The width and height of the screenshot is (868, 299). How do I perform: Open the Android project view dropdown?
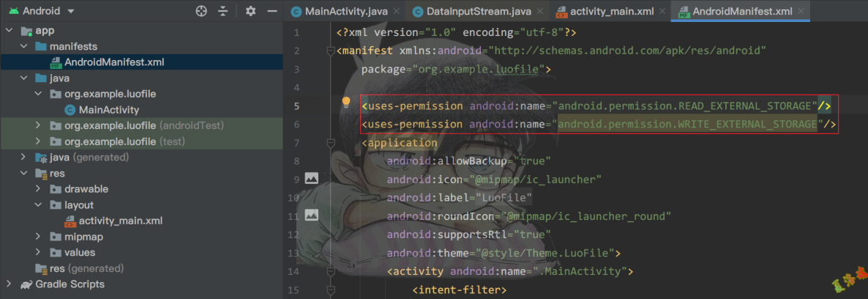70,12
